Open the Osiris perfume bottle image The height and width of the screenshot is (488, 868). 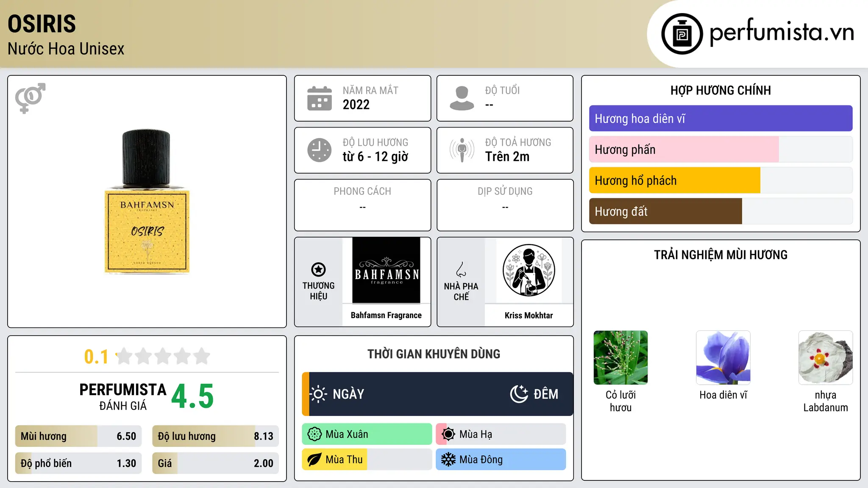[x=147, y=201]
